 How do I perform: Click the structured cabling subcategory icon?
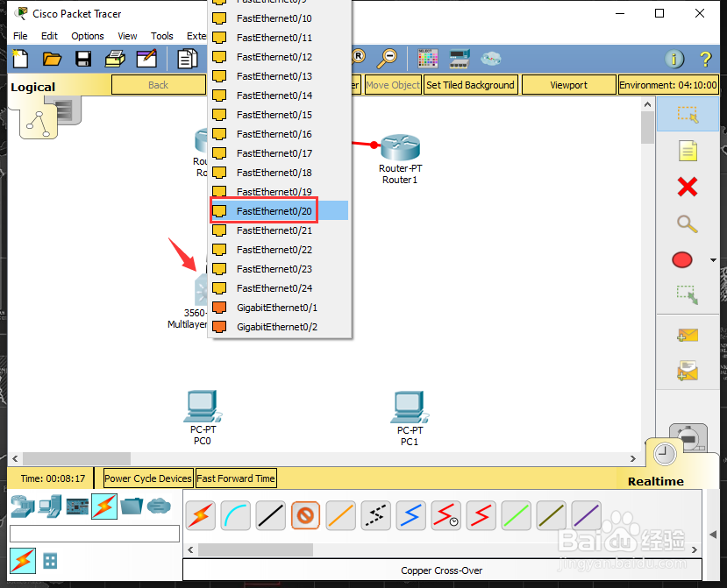point(50,561)
